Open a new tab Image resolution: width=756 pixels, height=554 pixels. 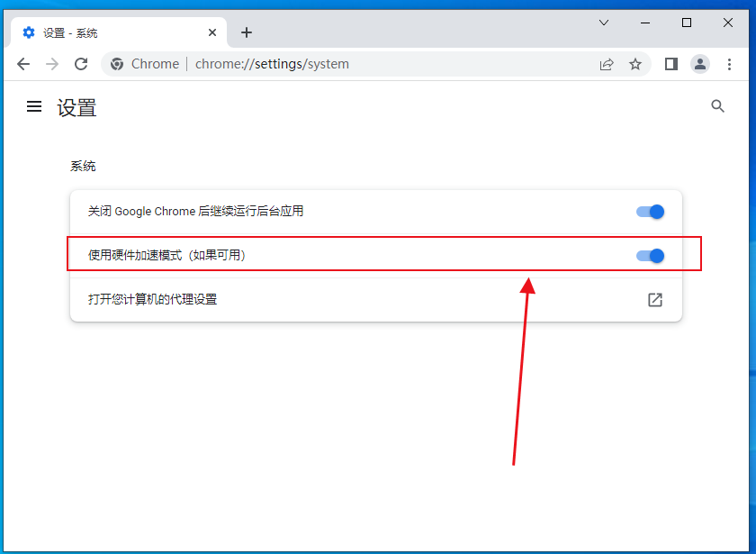(x=247, y=32)
